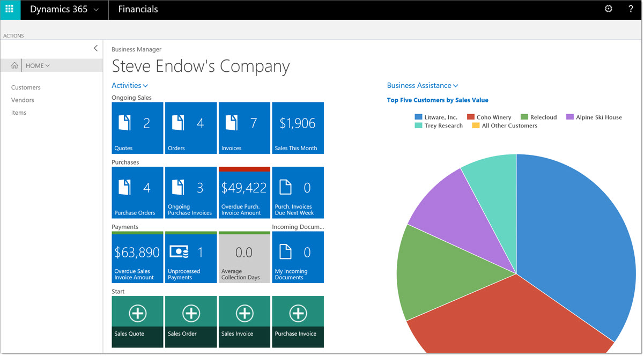Create a Sales Quote using its plus icon
644x356 pixels.
point(137,313)
